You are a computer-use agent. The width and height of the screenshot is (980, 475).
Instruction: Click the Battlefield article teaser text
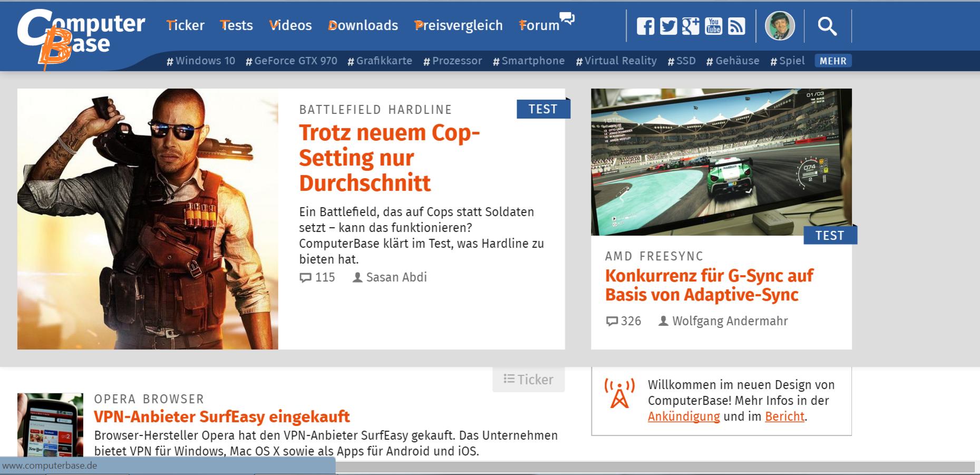pyautogui.click(x=421, y=236)
